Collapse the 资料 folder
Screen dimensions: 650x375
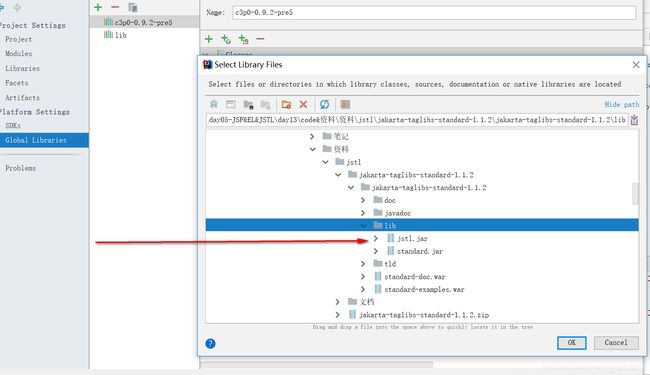click(313, 149)
